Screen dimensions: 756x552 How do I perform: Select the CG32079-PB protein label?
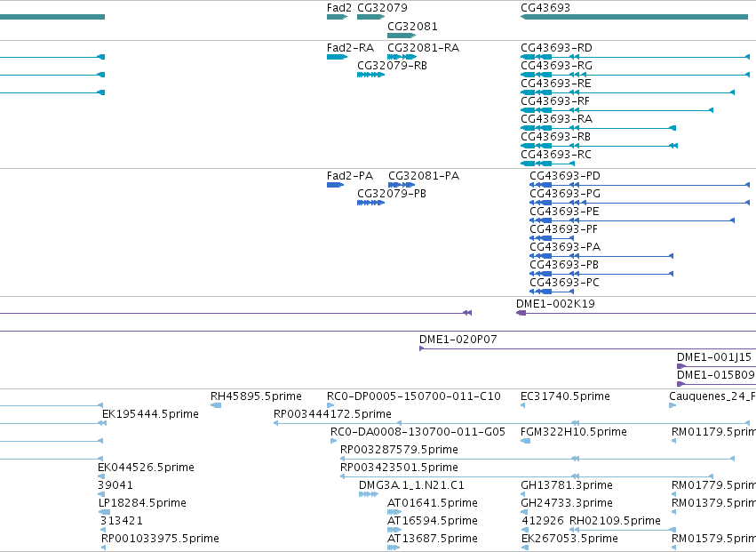pyautogui.click(x=392, y=194)
